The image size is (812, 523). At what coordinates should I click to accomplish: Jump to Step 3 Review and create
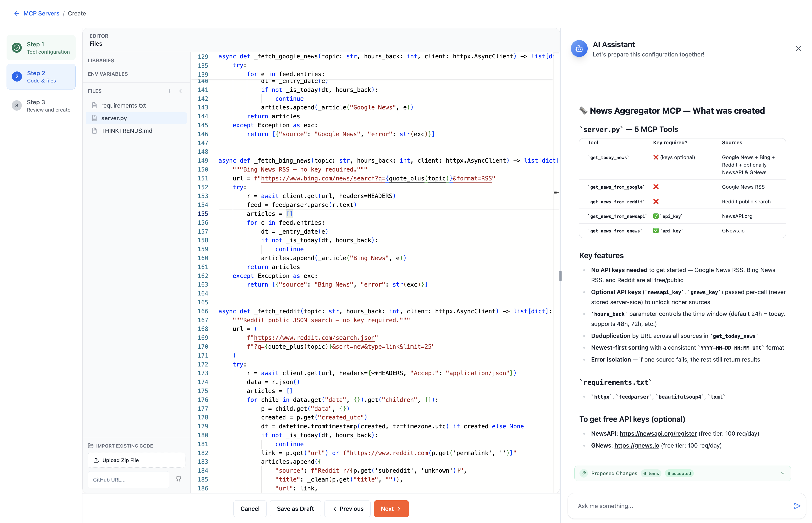pos(41,106)
